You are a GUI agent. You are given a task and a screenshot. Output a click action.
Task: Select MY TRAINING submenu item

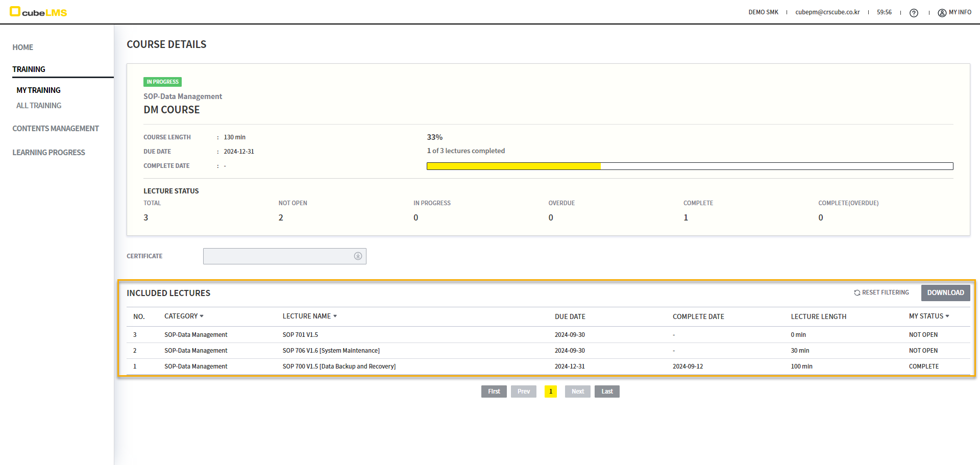click(39, 90)
